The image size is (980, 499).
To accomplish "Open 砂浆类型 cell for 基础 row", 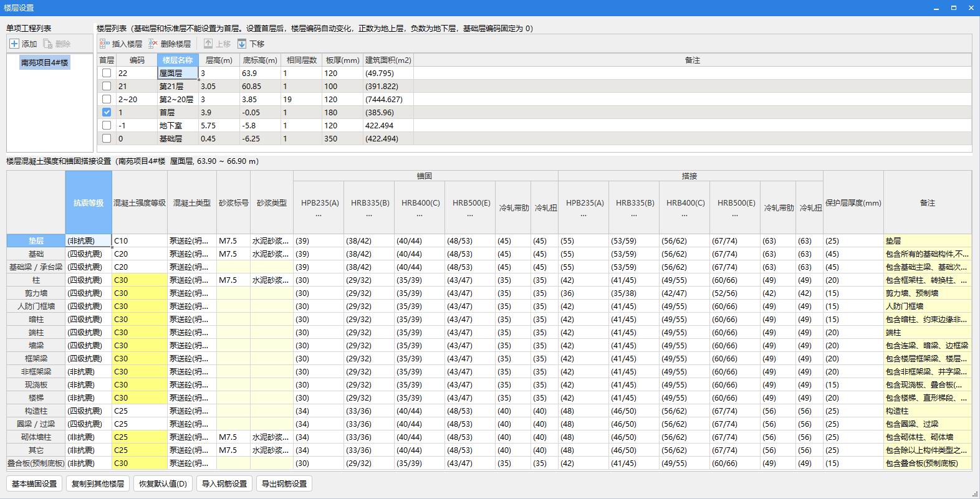I will (271, 254).
